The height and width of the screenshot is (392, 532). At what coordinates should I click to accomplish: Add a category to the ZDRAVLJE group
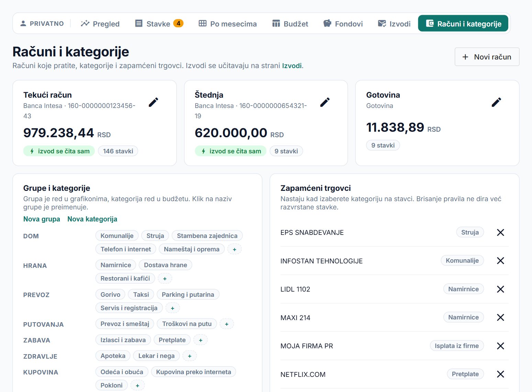[x=190, y=356]
